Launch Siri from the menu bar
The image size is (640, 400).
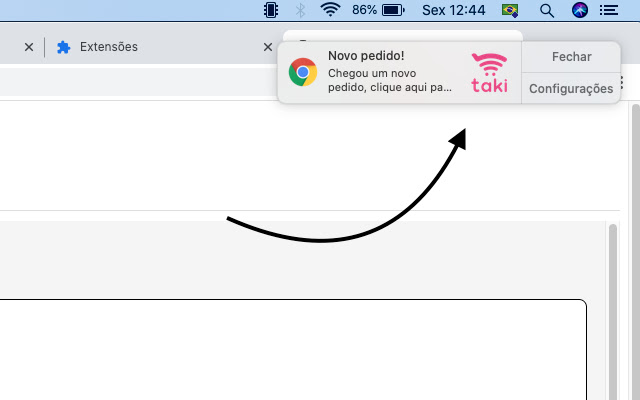pyautogui.click(x=580, y=10)
